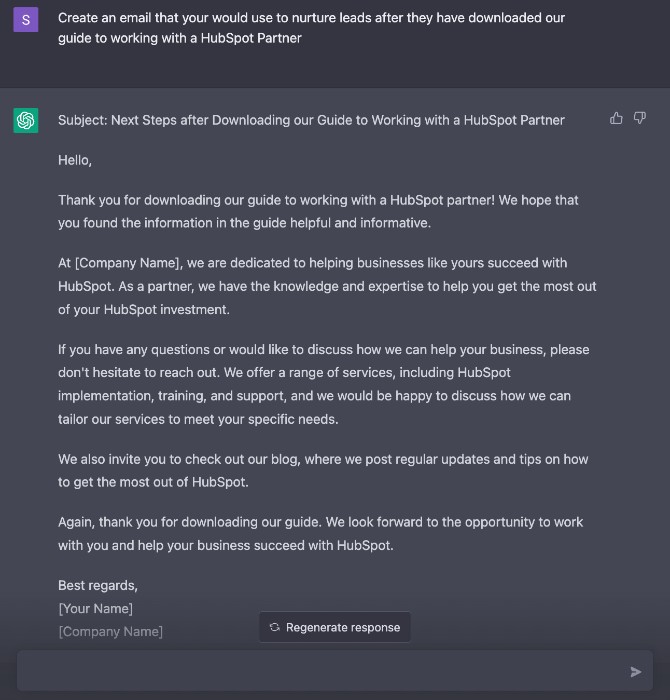670x700 pixels.
Task: Click the 'Best regards,' closing line
Action: point(98,585)
